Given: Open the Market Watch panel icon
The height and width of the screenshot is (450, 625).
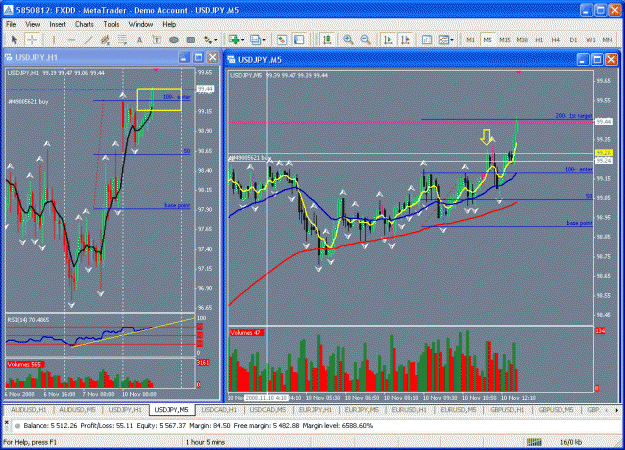Looking at the screenshot, I should pos(281,39).
